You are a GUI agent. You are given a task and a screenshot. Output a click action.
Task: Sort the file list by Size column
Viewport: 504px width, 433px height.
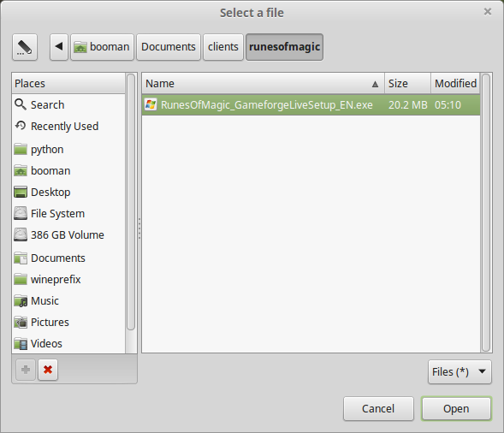407,84
